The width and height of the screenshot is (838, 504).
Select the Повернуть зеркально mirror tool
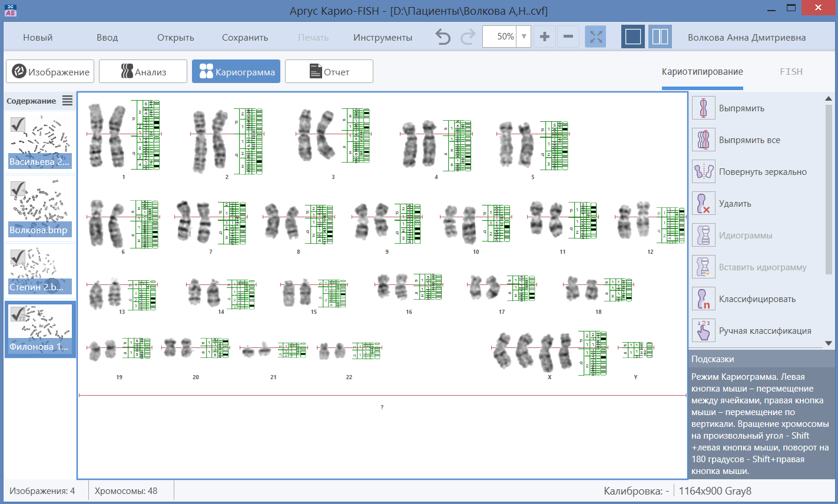[x=703, y=172]
